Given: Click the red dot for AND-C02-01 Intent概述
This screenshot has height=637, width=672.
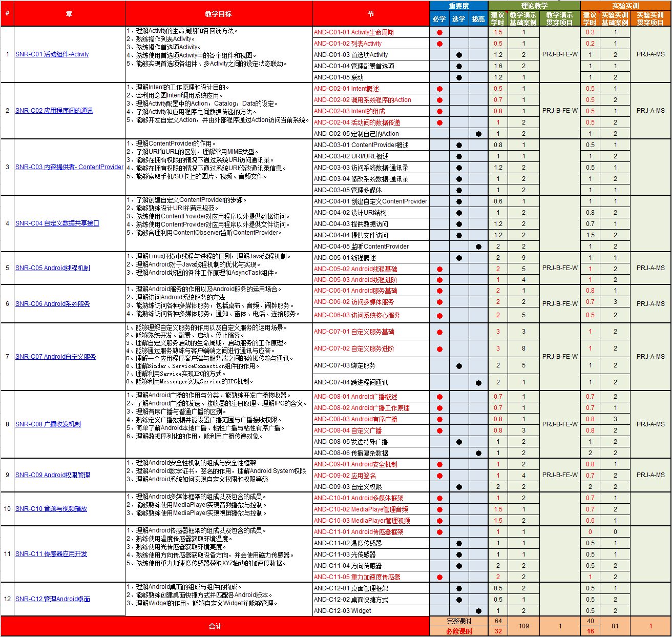Looking at the screenshot, I should [x=439, y=89].
